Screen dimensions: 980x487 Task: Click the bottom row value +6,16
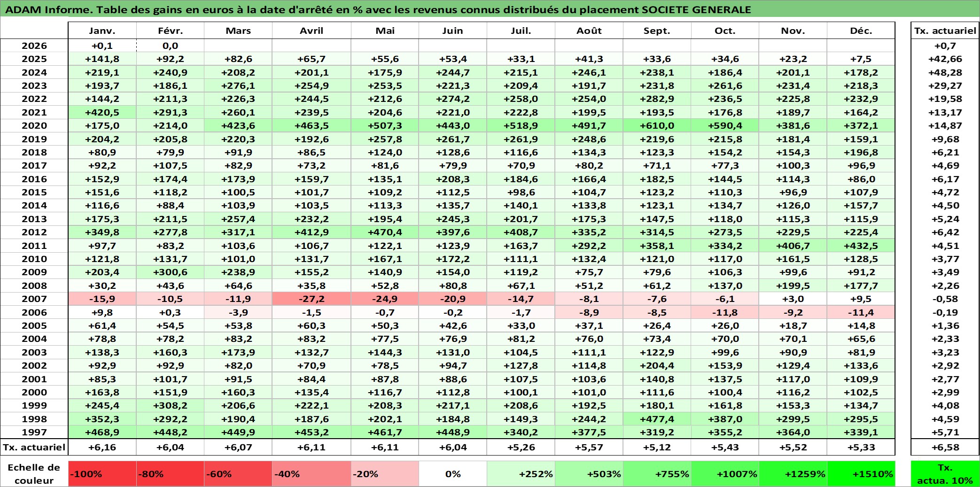102,447
